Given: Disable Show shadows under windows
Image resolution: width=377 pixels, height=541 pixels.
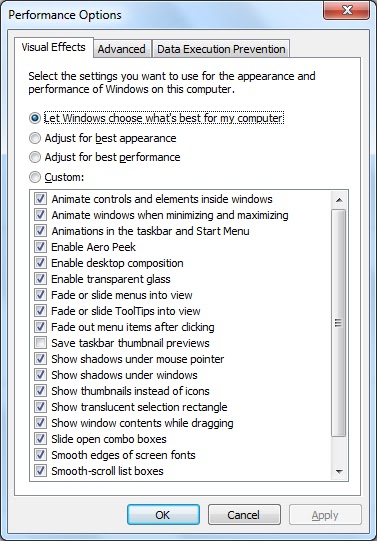Looking at the screenshot, I should 40,375.
